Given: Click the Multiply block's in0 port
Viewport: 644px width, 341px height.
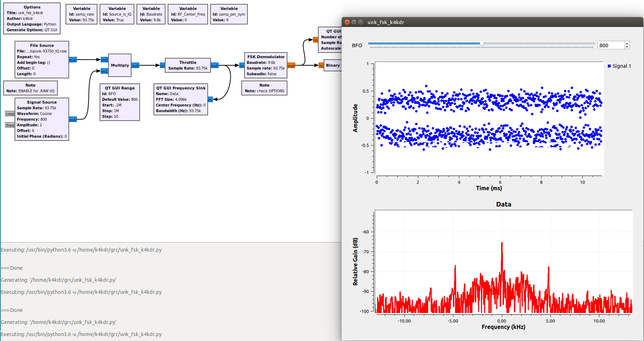Looking at the screenshot, I should coord(104,60).
